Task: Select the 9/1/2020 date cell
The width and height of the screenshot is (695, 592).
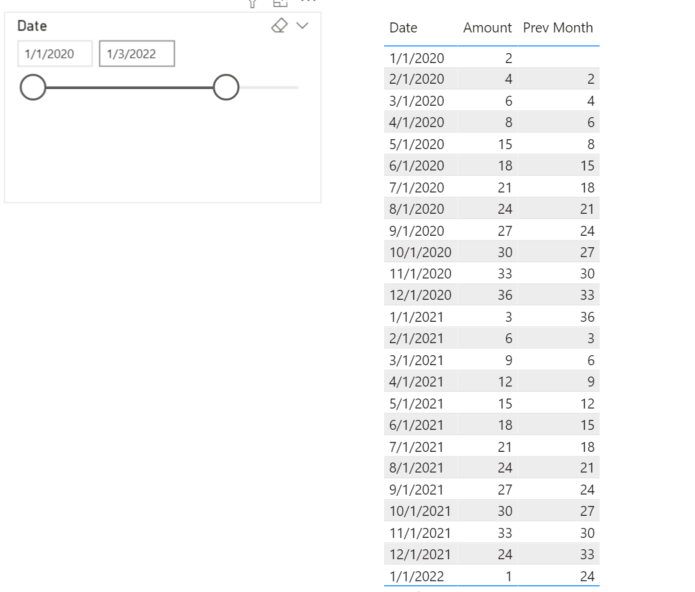Action: [x=417, y=231]
